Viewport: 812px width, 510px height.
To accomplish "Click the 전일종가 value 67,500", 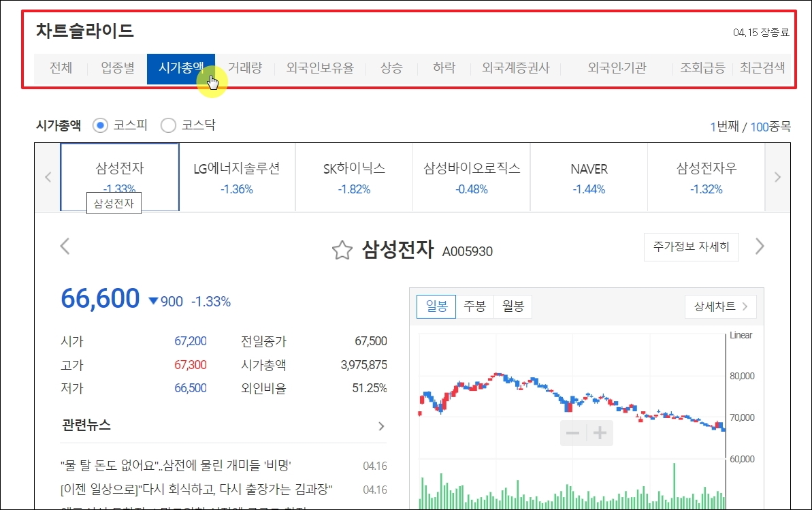I will (371, 341).
